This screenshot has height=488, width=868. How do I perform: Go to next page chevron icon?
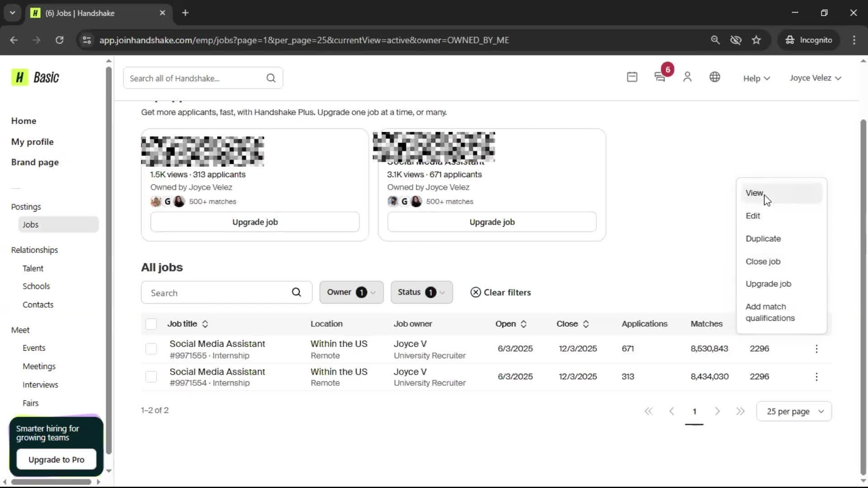717,411
